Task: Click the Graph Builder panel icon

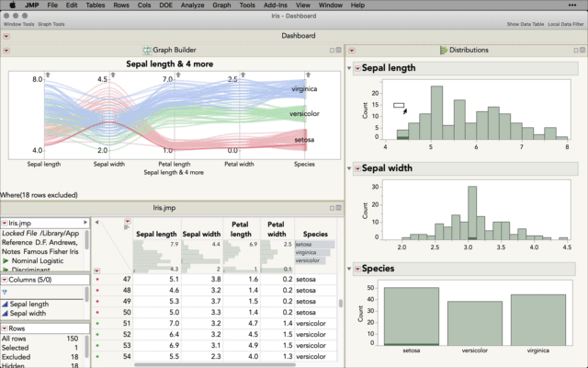Action: click(147, 50)
